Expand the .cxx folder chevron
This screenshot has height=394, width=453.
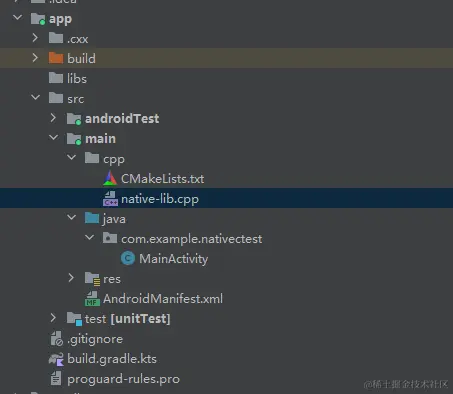(35, 38)
